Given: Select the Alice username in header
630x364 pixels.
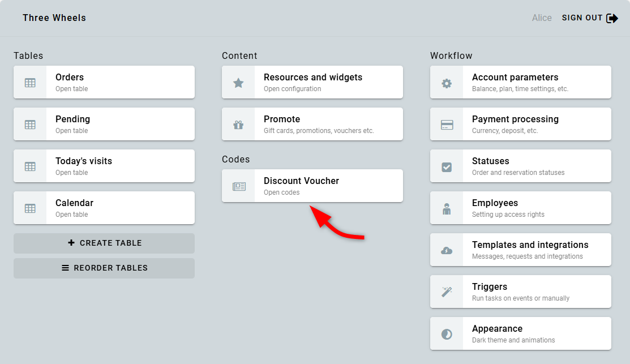Looking at the screenshot, I should [x=542, y=18].
